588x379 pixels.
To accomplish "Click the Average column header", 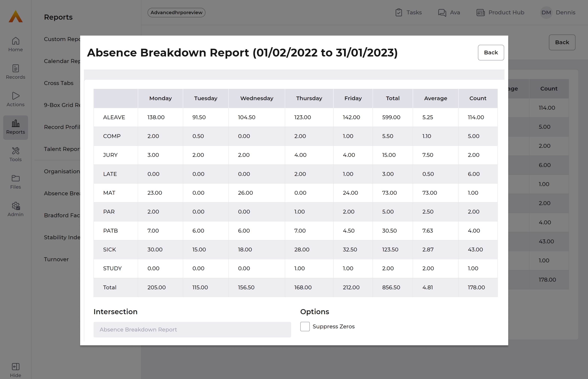I will point(435,98).
